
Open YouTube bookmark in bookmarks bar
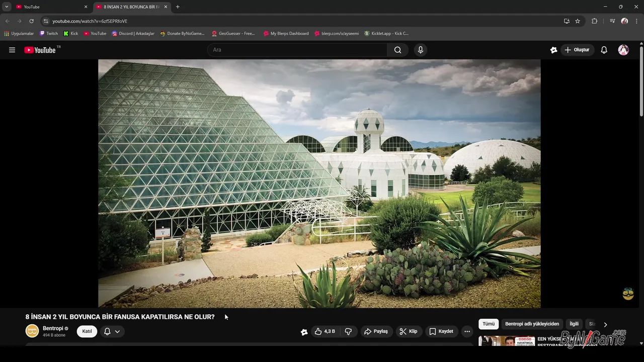tap(95, 34)
